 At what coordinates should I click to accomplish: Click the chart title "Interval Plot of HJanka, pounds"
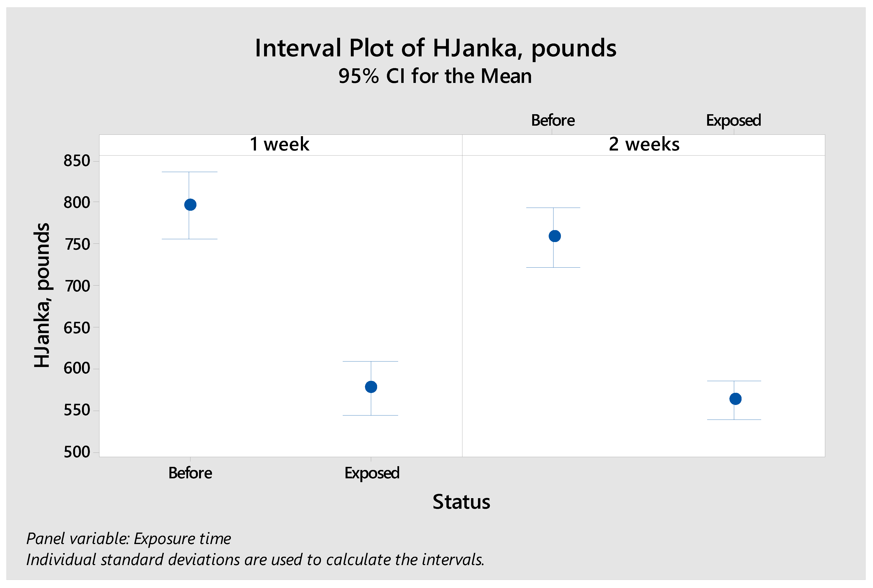coord(435,48)
